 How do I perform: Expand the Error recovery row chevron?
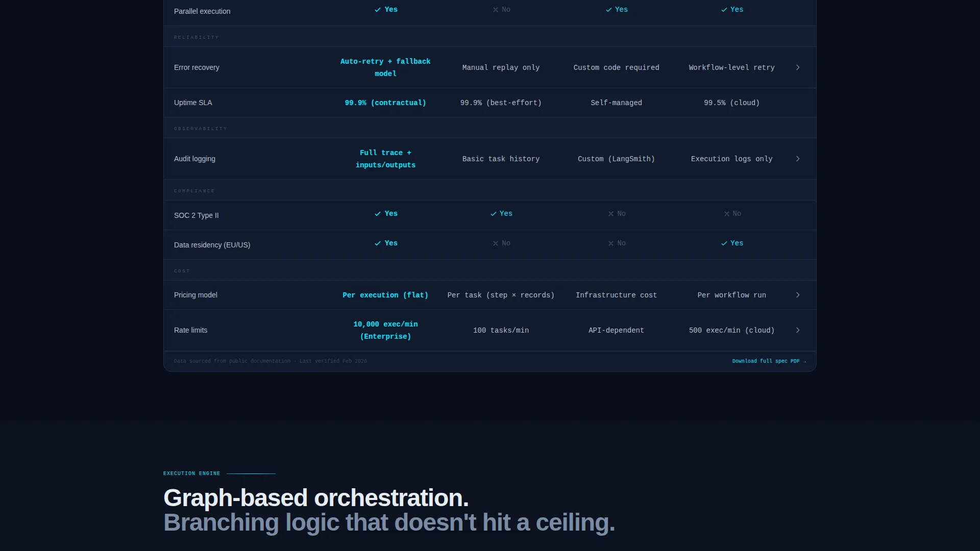tap(798, 67)
